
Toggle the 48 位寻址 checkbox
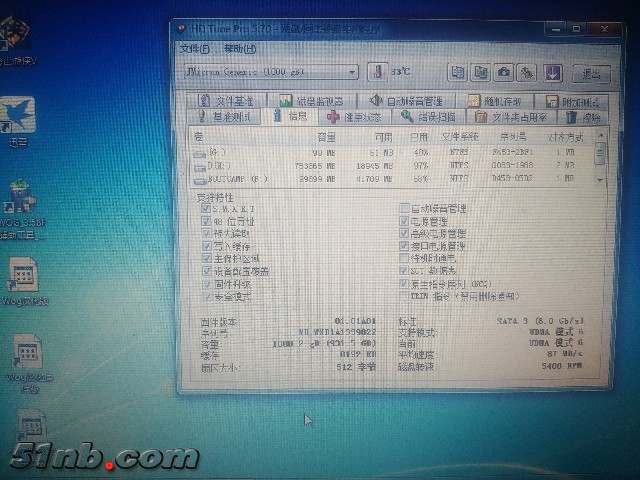coord(206,221)
